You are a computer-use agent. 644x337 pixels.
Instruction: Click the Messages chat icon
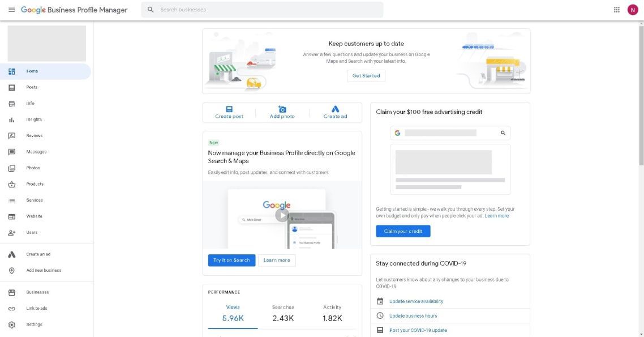pyautogui.click(x=11, y=152)
